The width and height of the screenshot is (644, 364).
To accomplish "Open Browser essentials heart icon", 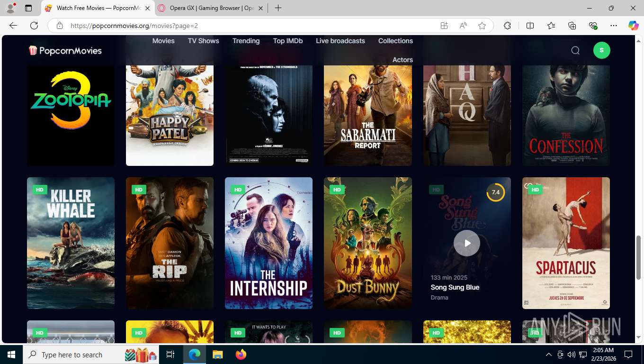I will point(593,26).
